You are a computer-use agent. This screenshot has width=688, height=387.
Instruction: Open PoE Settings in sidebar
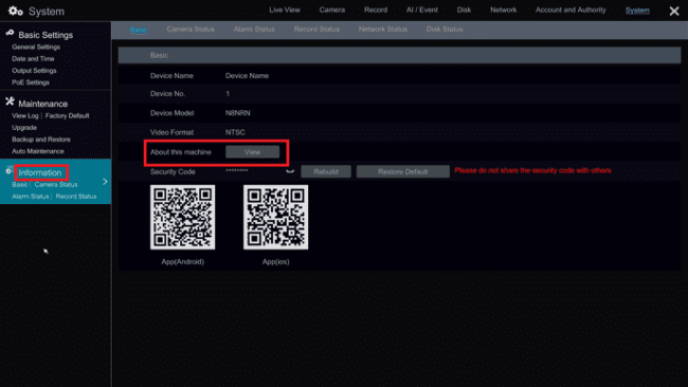pos(31,82)
